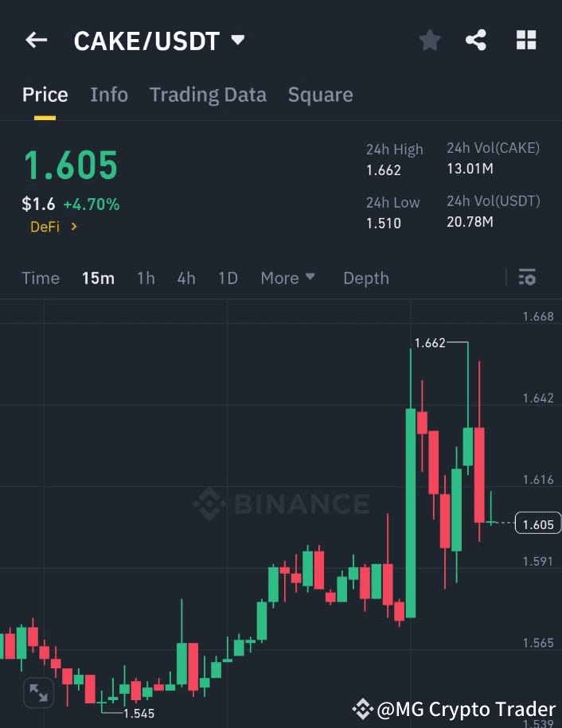562x728 pixels.
Task: Open the Depth view
Action: coord(365,278)
